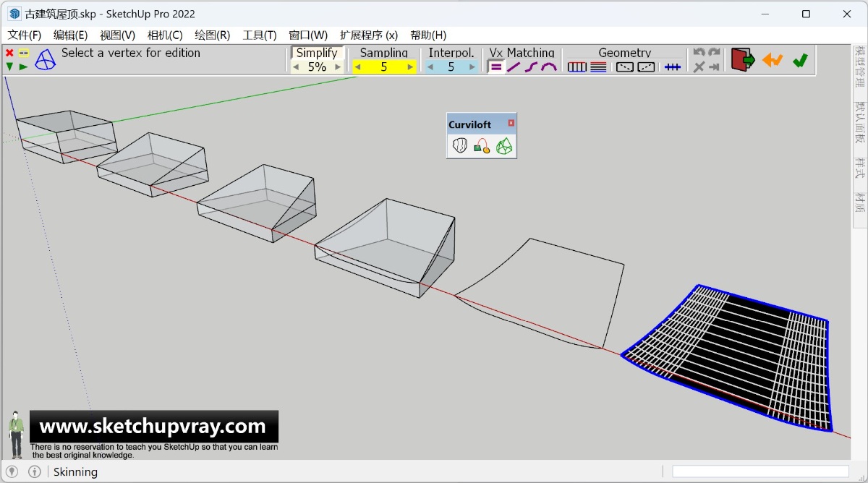Close the Curviloft floating panel
Viewport: 868px width, 483px height.
coord(512,123)
